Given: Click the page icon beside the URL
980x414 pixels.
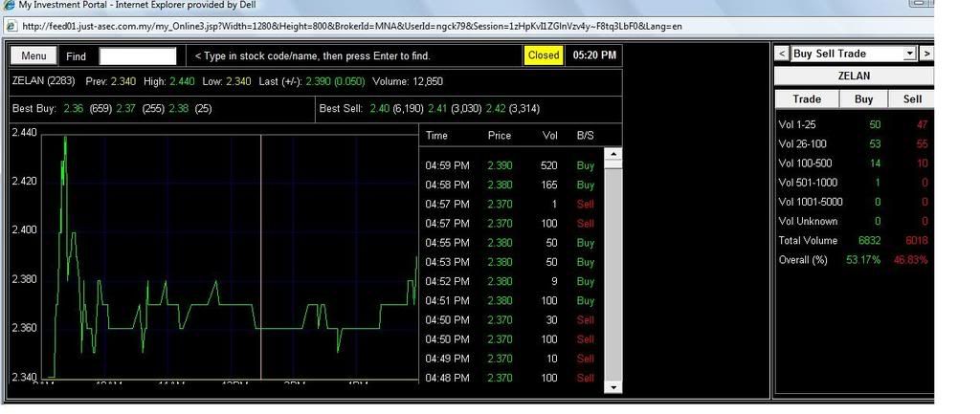Looking at the screenshot, I should click(x=11, y=26).
